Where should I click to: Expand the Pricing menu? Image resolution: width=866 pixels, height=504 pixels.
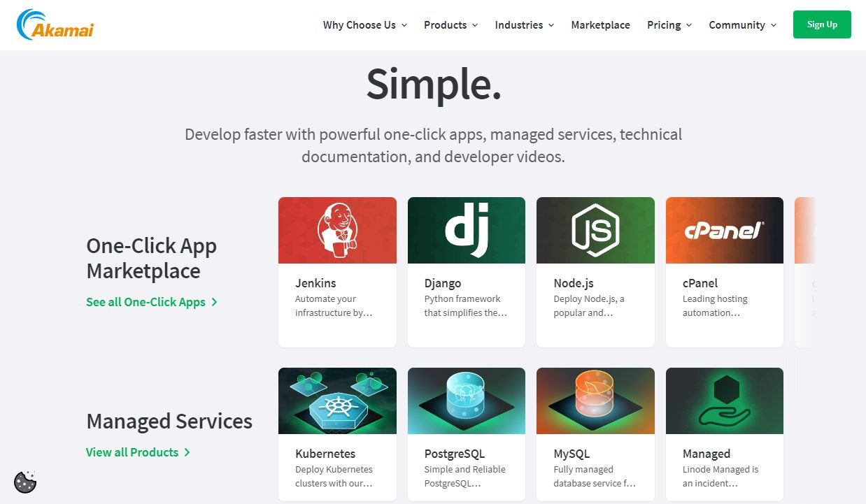pos(669,25)
